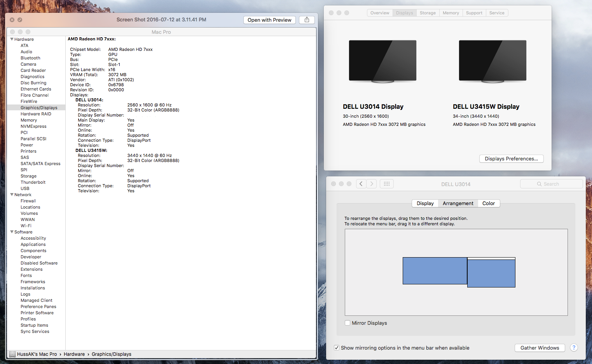Screen dimensions: 592x364
Task: Select Sync Services under Software
Action: [35, 331]
